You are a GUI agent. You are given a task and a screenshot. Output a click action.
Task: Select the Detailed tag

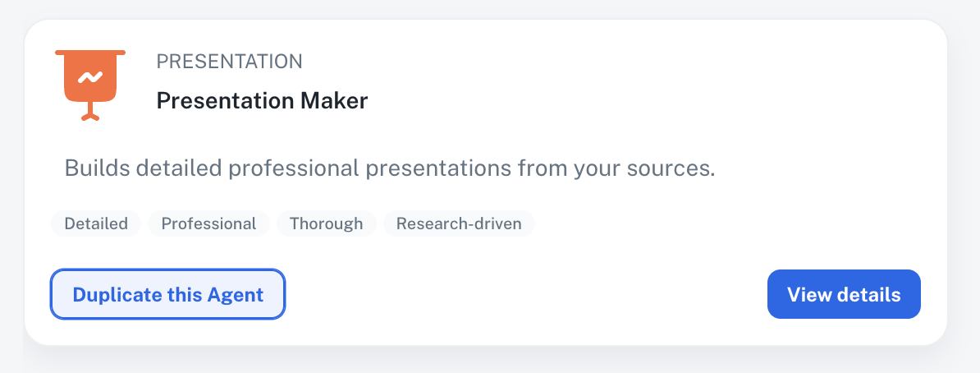pyautogui.click(x=96, y=223)
